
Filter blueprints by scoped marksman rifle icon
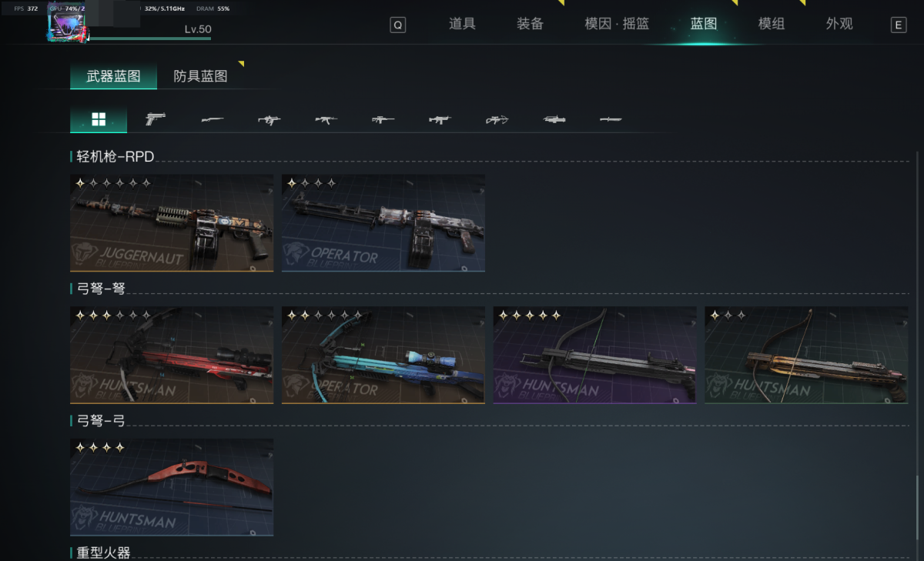click(383, 119)
